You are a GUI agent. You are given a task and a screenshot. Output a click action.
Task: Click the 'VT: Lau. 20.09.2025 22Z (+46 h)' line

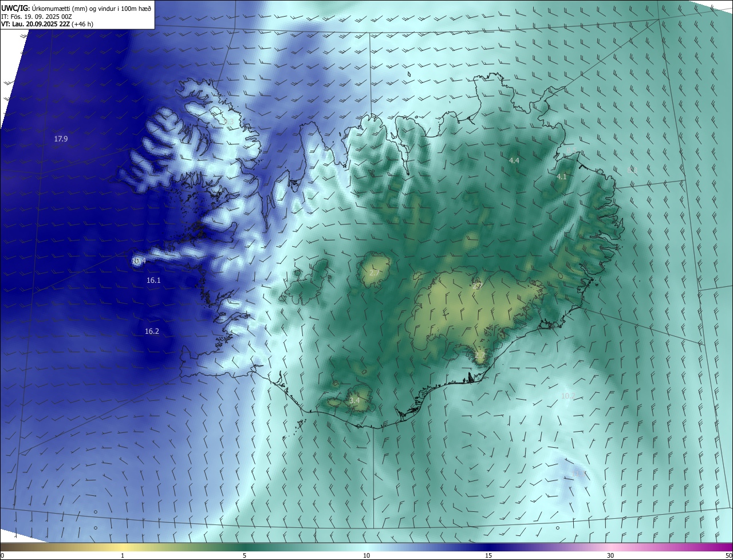pyautogui.click(x=48, y=24)
